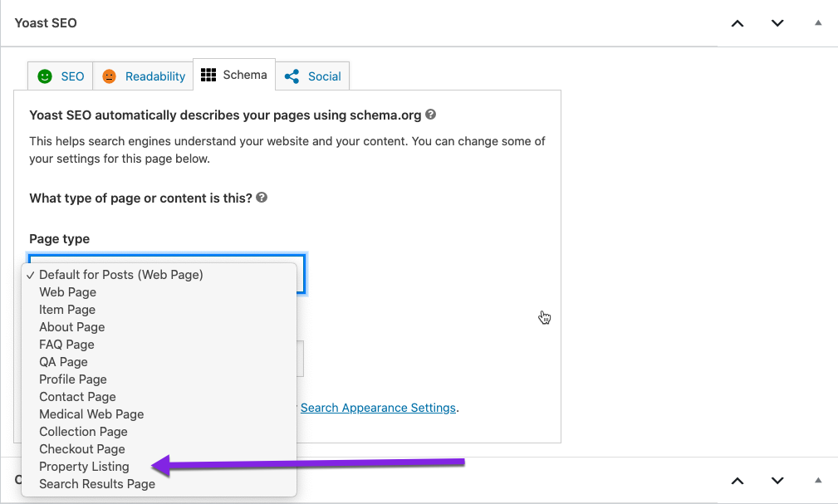Viewport: 838px width, 504px height.
Task: Open help icon beside schema.org heading
Action: coord(430,115)
